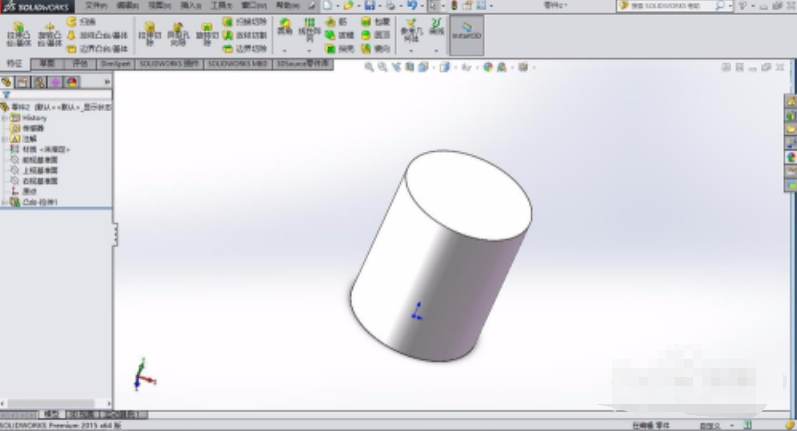Click the Open file icon
The width and height of the screenshot is (797, 431).
click(348, 6)
